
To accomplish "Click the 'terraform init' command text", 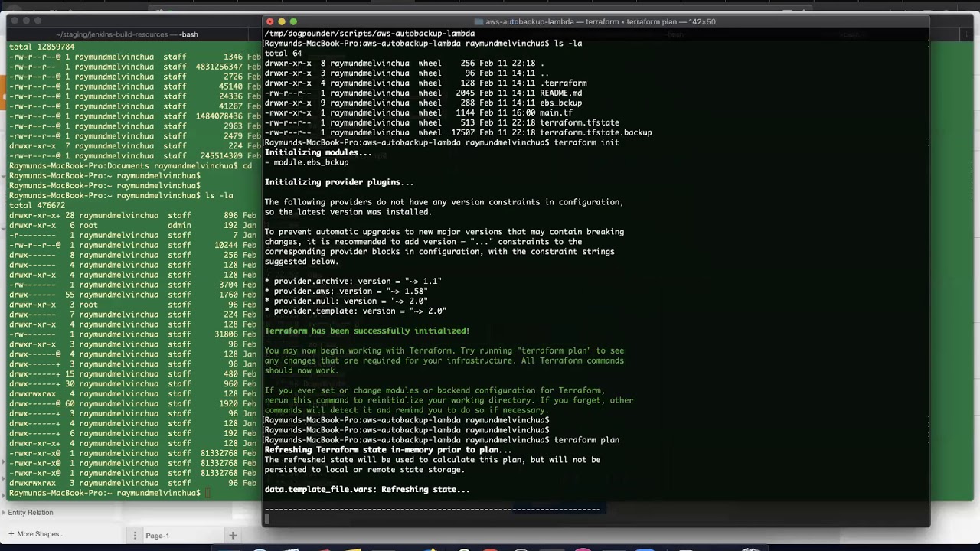I will pos(587,143).
